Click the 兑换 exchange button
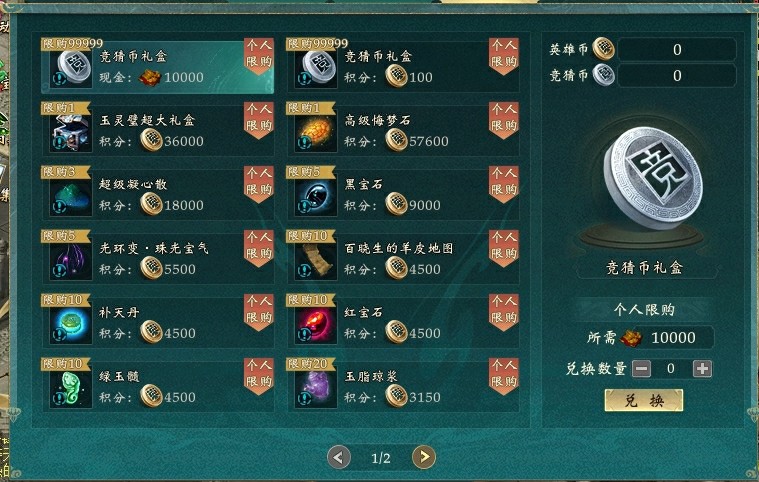 (x=644, y=400)
